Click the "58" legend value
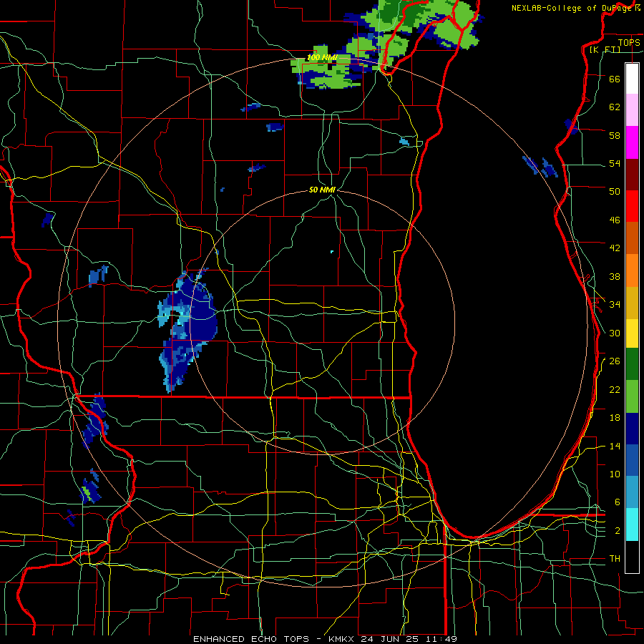644x644 pixels. click(x=615, y=135)
